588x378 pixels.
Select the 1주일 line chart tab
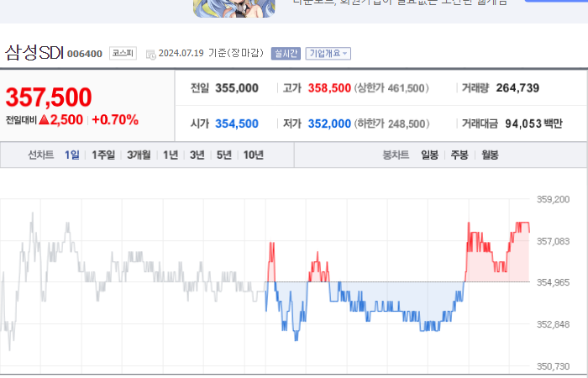pos(103,155)
